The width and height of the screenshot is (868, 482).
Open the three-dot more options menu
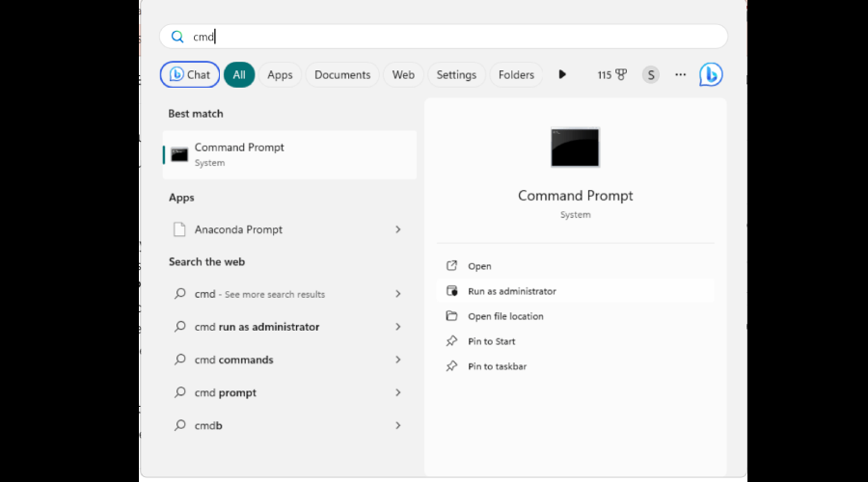tap(681, 75)
